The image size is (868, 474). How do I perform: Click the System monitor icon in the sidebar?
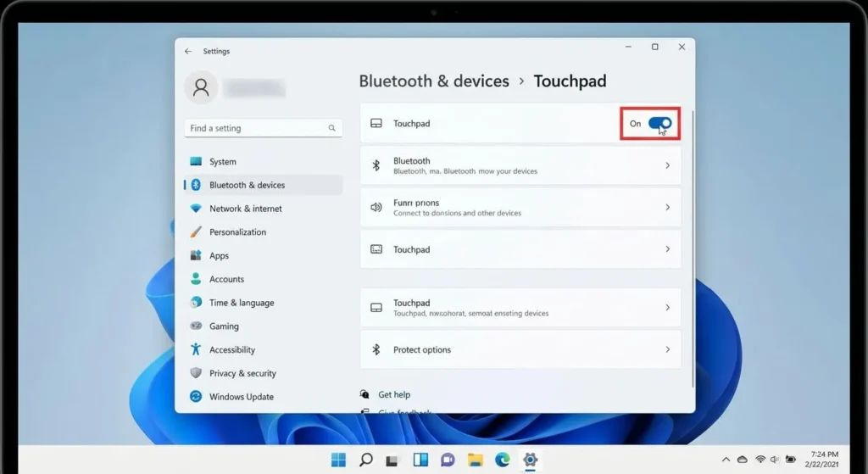(x=196, y=161)
